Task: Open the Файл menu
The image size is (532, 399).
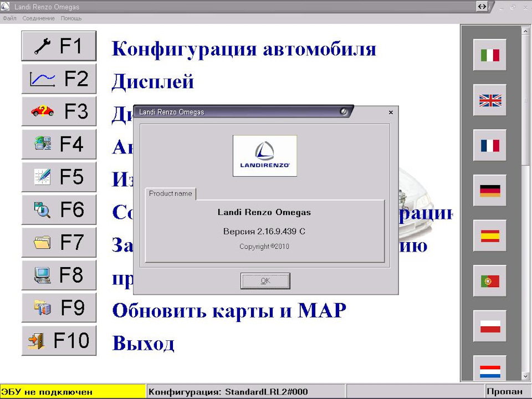Action: coord(9,18)
